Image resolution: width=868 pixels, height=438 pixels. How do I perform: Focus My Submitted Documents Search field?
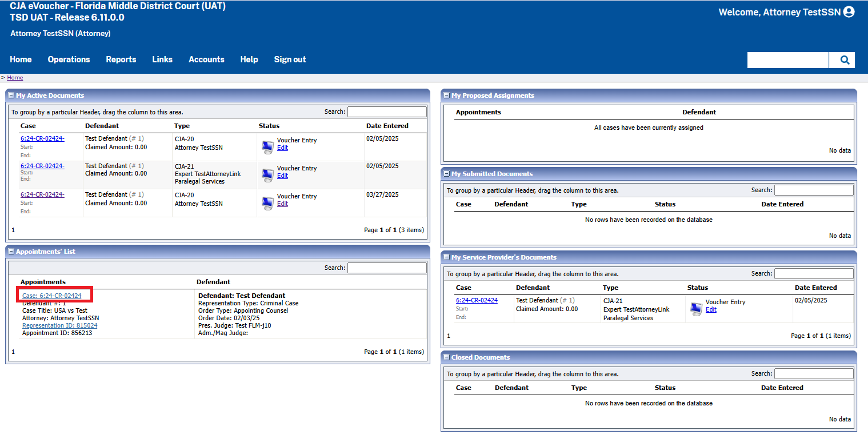[x=814, y=190]
